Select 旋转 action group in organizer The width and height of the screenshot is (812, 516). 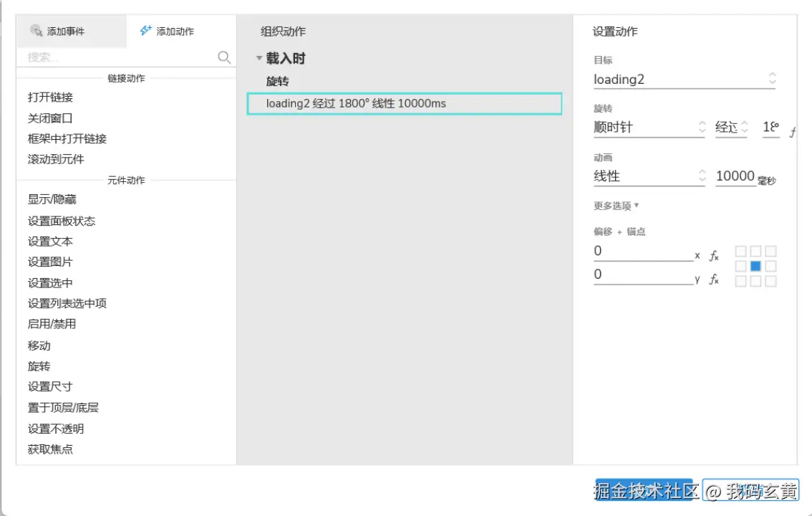278,81
